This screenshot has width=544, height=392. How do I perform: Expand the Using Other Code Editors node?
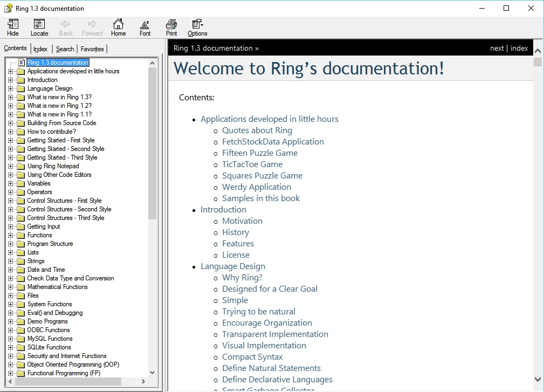[x=10, y=175]
